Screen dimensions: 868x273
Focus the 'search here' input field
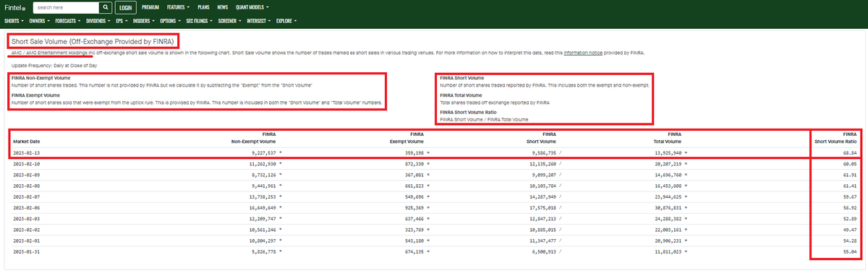(x=65, y=7)
